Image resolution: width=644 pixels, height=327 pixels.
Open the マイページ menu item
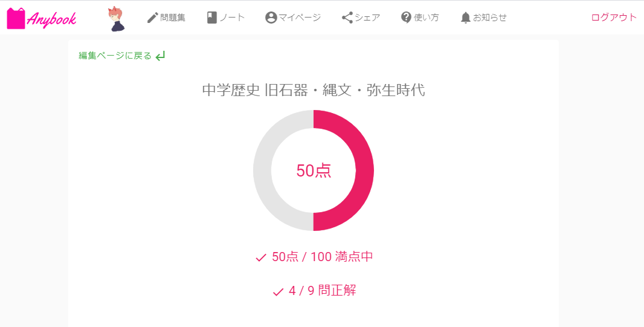coord(300,18)
